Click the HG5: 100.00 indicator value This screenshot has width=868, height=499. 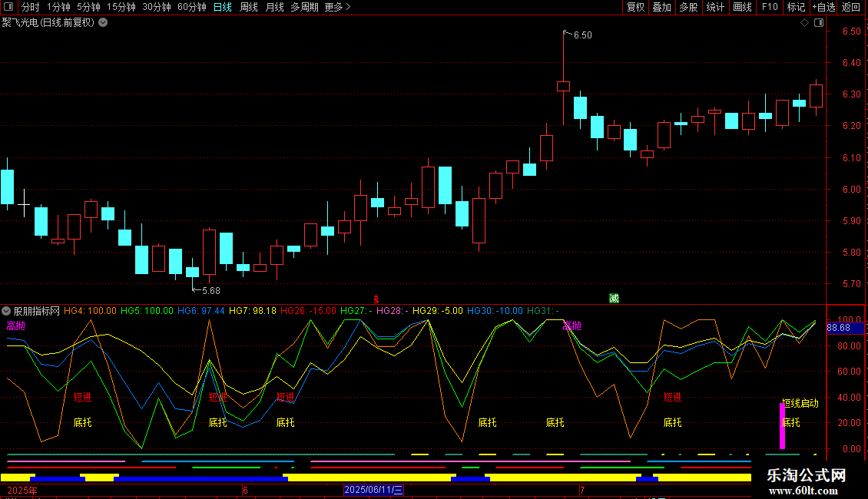147,311
